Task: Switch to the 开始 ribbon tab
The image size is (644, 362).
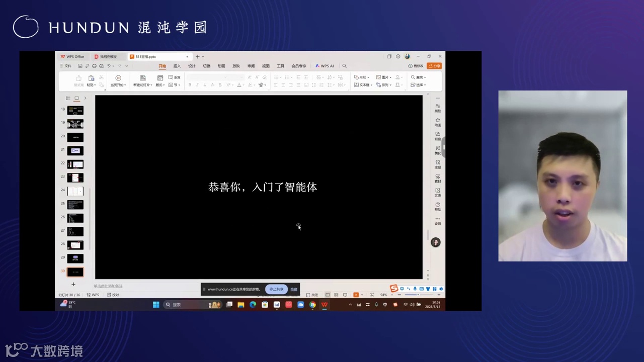Action: pos(162,66)
